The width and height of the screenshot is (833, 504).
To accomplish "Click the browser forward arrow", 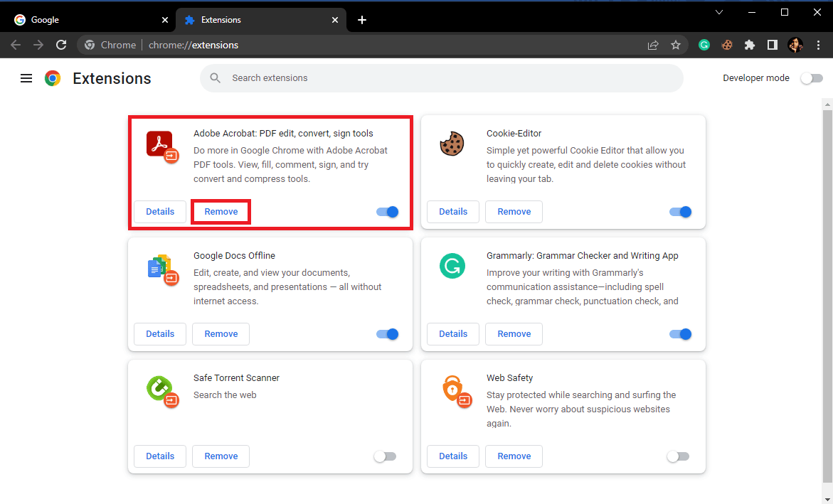I will [x=38, y=45].
